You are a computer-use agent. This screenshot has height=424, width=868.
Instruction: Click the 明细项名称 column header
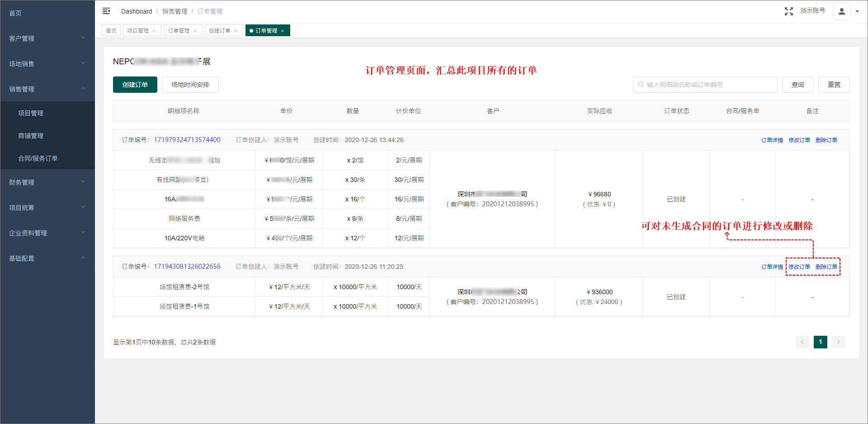184,111
